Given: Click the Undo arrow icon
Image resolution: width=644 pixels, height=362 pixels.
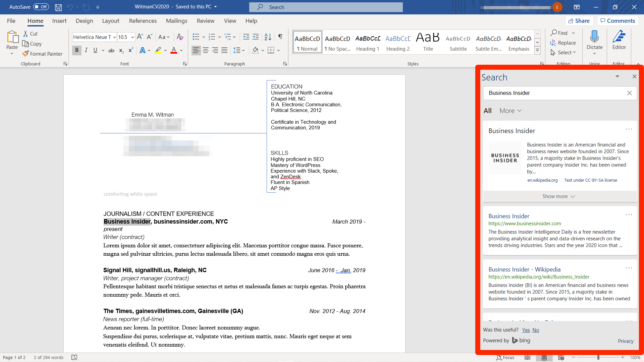Looking at the screenshot, I should point(70,7).
